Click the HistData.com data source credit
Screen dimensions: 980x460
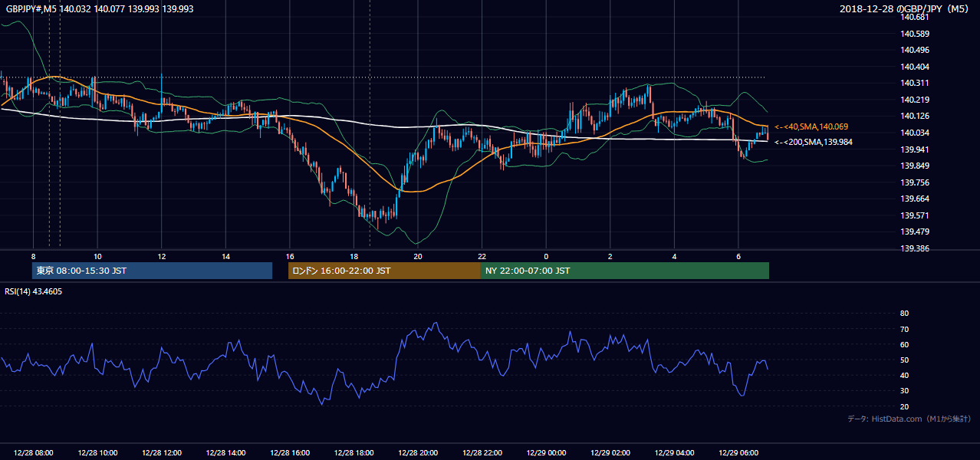click(x=909, y=419)
